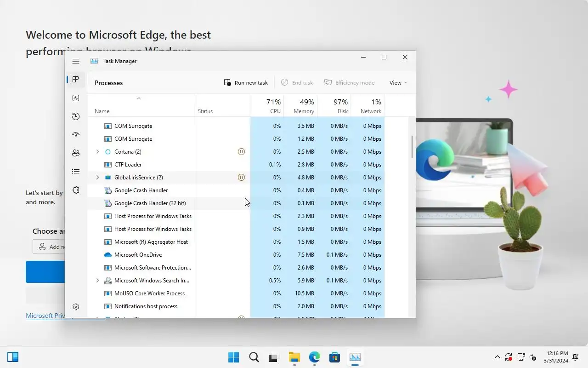Viewport: 588px width, 368px height.
Task: Click the 7.5 MB memory value
Action: (305, 254)
